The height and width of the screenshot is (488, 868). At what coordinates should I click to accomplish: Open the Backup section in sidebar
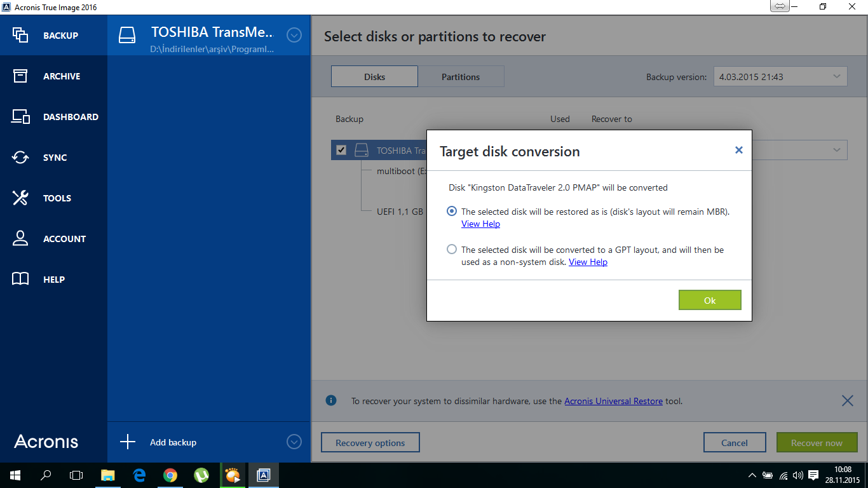[x=53, y=36]
